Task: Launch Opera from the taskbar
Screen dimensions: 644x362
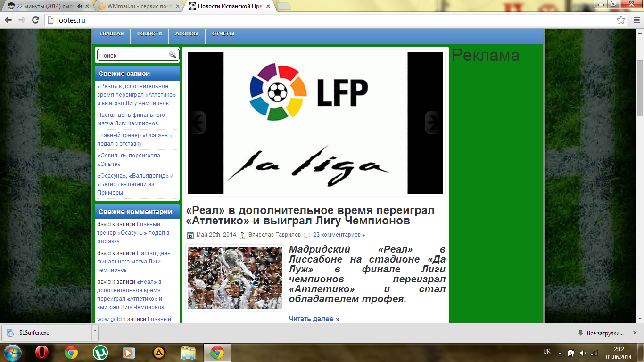Action: 42,352
